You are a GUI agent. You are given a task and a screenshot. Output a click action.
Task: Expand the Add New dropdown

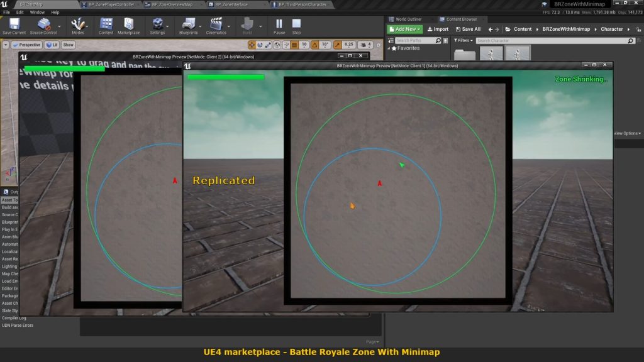405,29
